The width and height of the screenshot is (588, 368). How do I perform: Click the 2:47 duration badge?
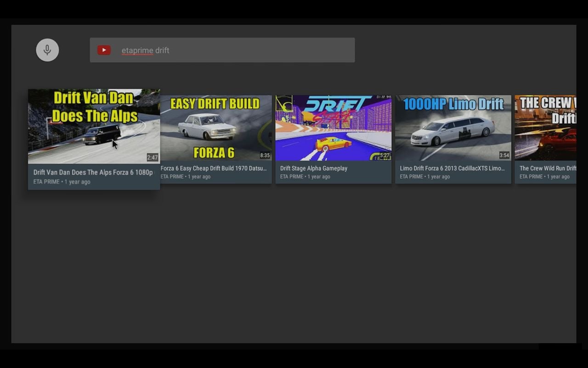(x=153, y=157)
